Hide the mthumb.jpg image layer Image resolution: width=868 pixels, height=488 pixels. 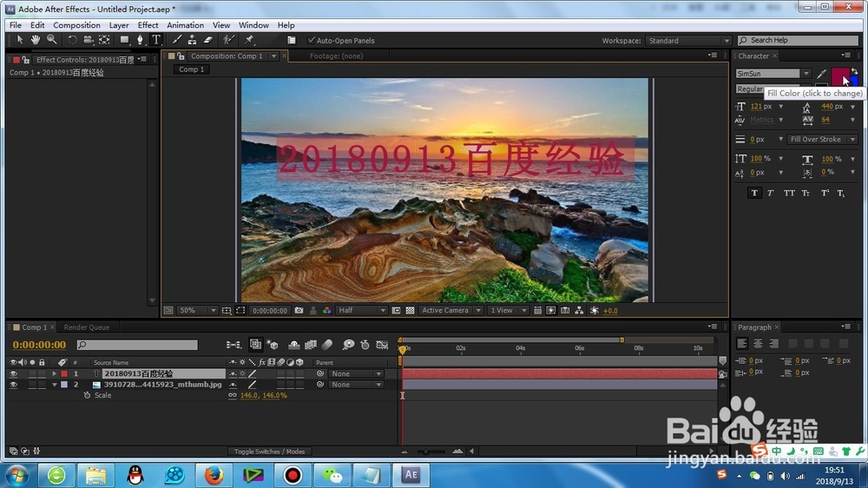point(13,385)
